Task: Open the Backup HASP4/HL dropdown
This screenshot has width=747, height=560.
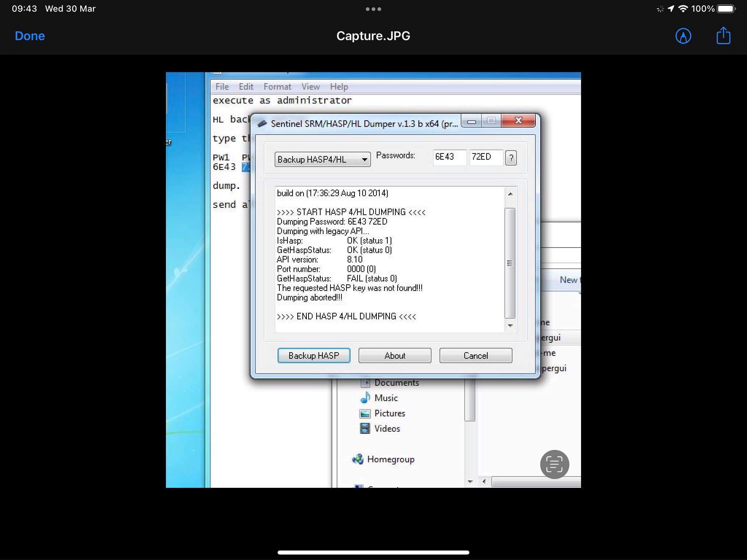Action: [322, 159]
